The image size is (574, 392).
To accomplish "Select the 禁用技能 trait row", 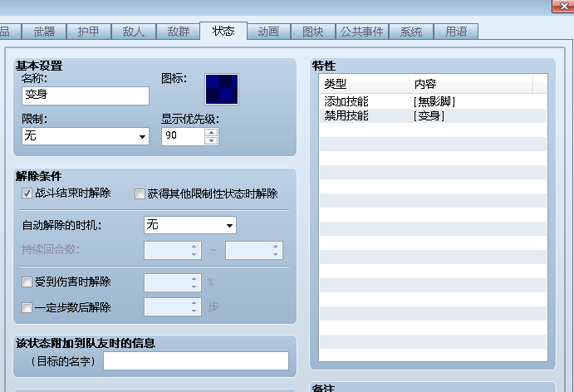I will [433, 115].
